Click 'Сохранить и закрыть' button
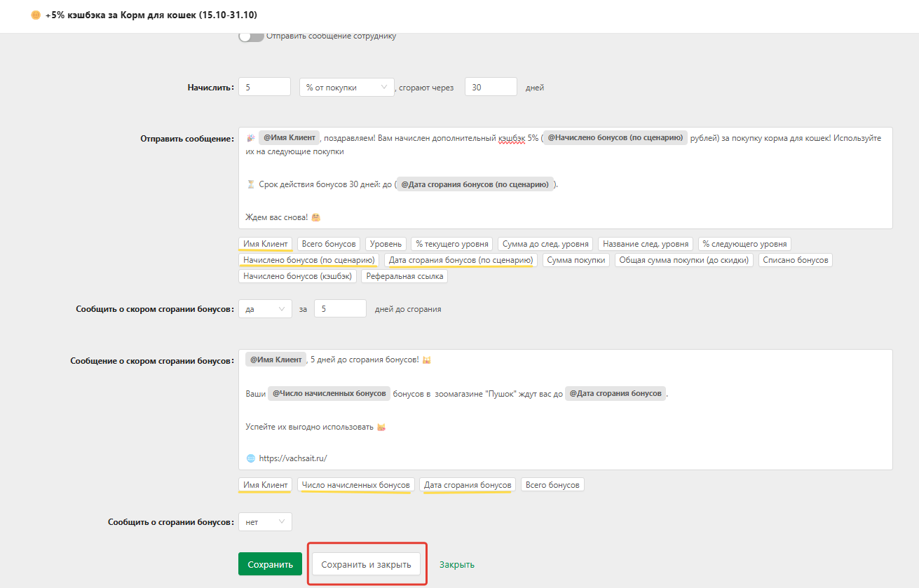Screen dimensions: 919x588 (366, 564)
